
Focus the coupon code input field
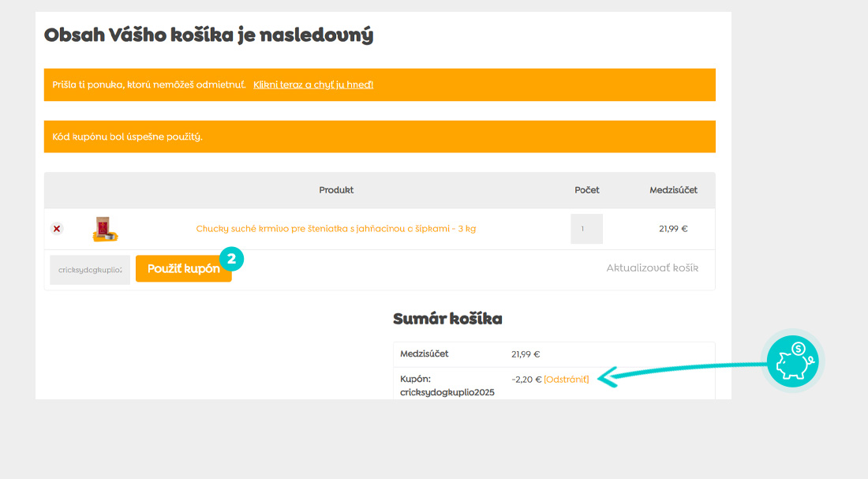90,269
